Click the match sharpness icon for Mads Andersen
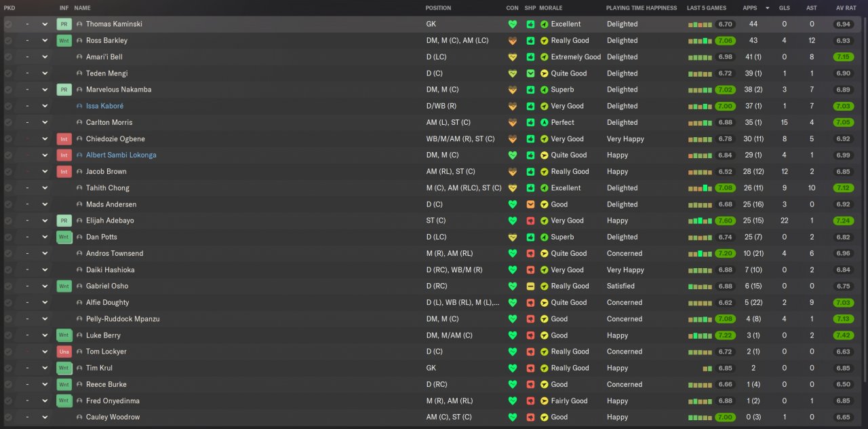Screen dimensions: 868x429 pyautogui.click(x=530, y=204)
